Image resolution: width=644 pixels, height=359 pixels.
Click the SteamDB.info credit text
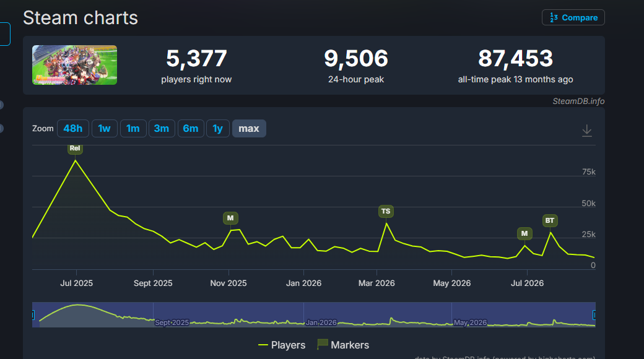coord(578,101)
